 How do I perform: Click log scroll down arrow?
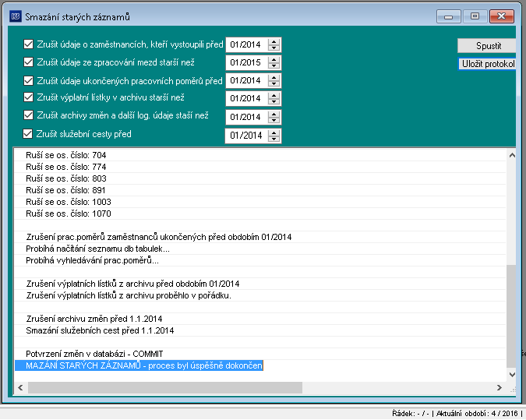(x=512, y=375)
